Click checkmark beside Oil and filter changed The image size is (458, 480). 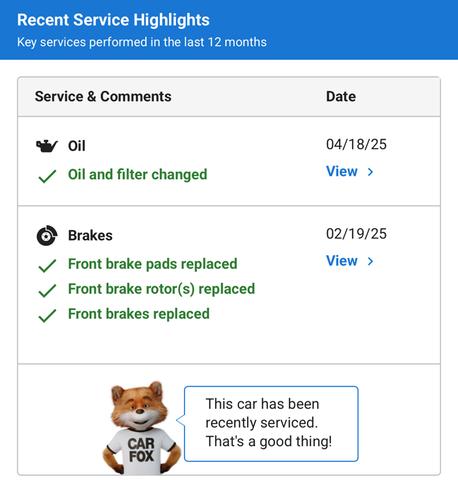tap(47, 176)
